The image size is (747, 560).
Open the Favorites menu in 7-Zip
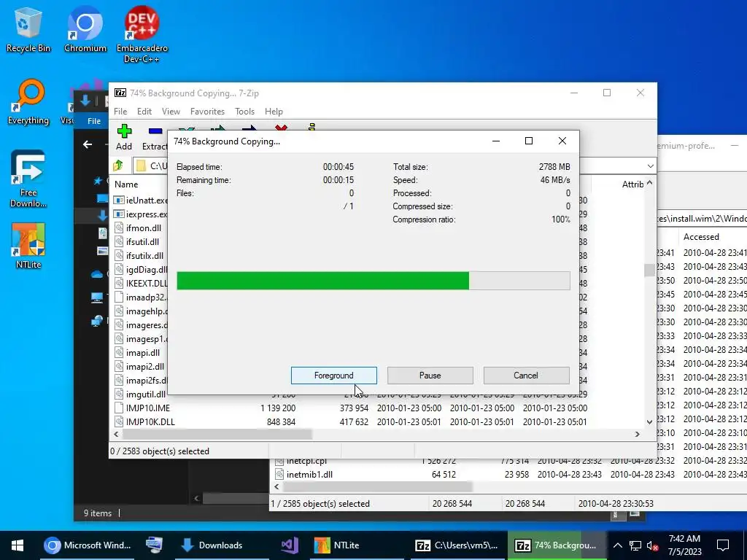(207, 112)
